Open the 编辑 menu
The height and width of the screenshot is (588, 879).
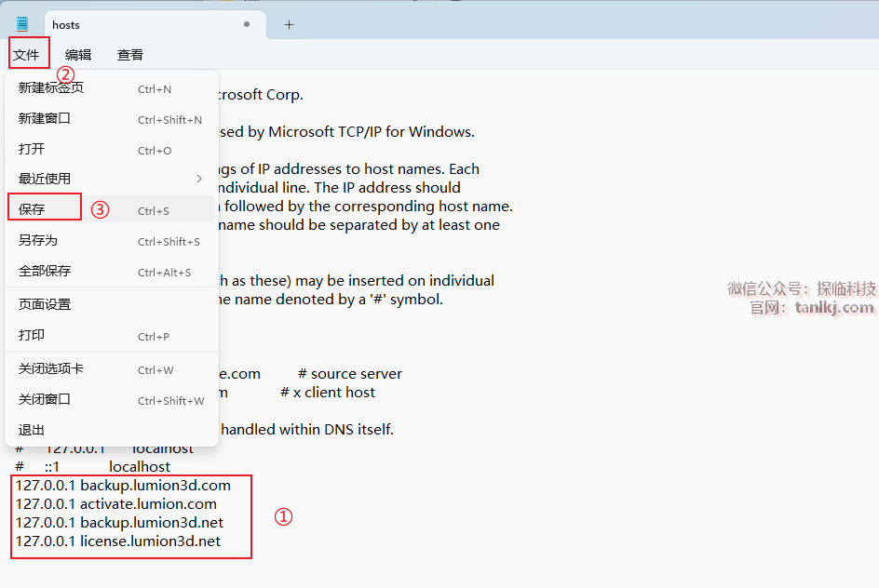pos(78,55)
